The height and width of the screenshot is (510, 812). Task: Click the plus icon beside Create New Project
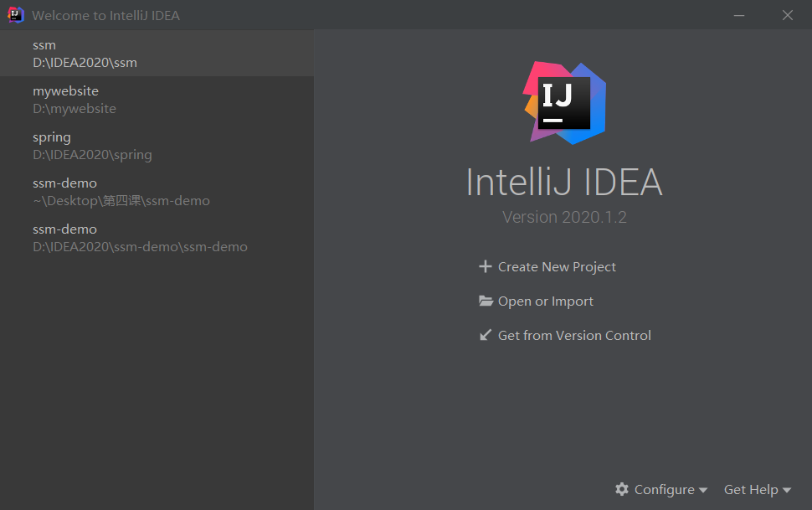pos(486,266)
